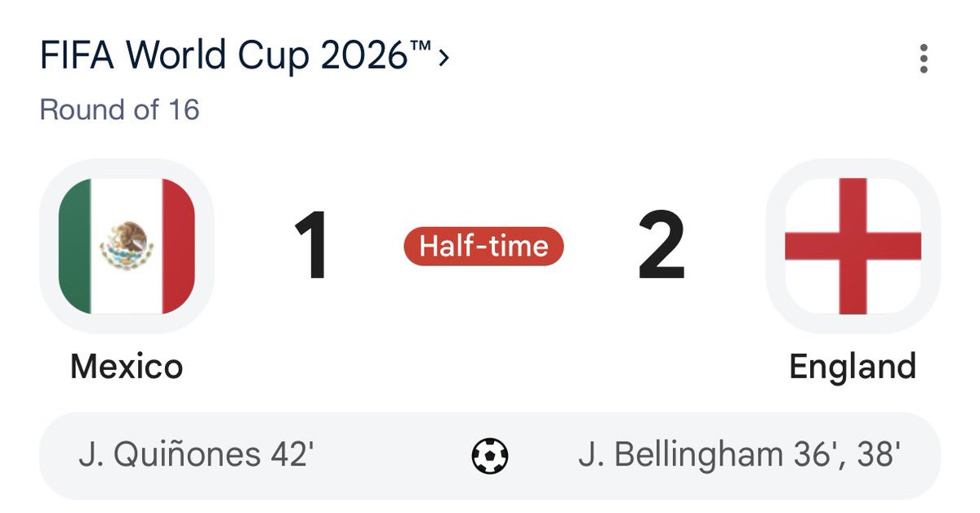980x513 pixels.
Task: Click the Round of 16 label
Action: click(x=120, y=109)
